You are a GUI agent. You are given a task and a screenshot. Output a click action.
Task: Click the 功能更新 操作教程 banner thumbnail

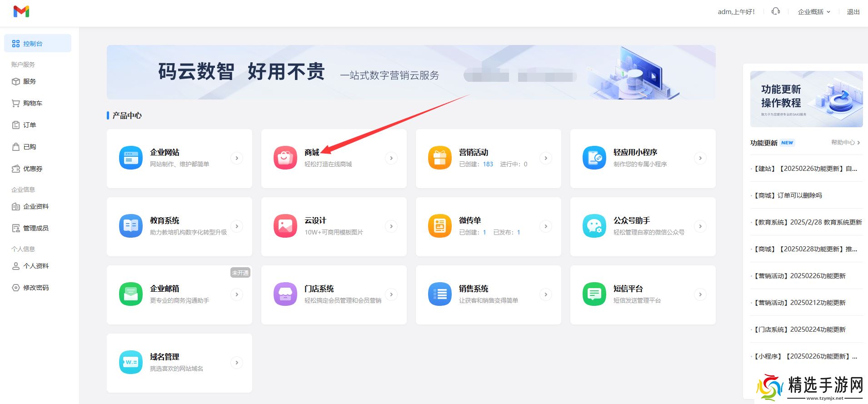coord(806,99)
